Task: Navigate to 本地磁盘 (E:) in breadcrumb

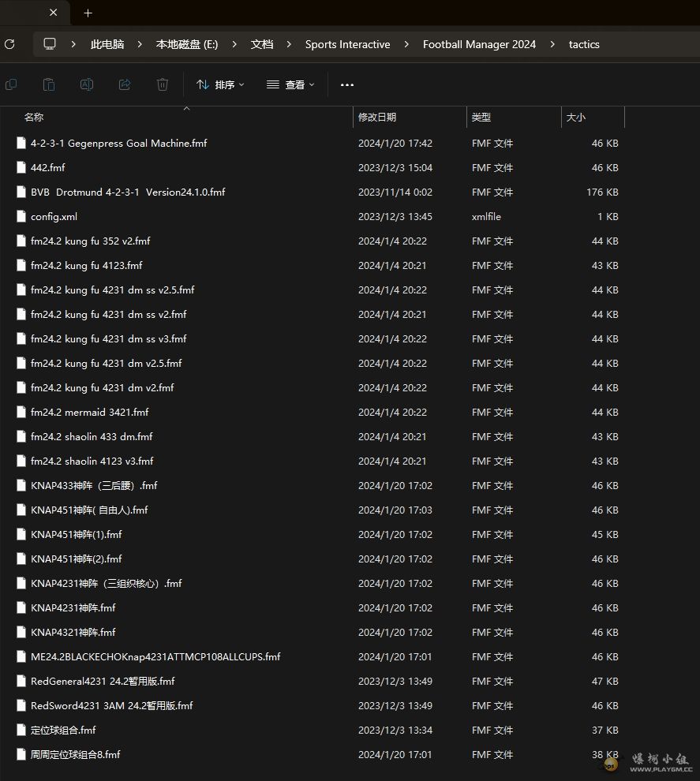Action: tap(187, 44)
